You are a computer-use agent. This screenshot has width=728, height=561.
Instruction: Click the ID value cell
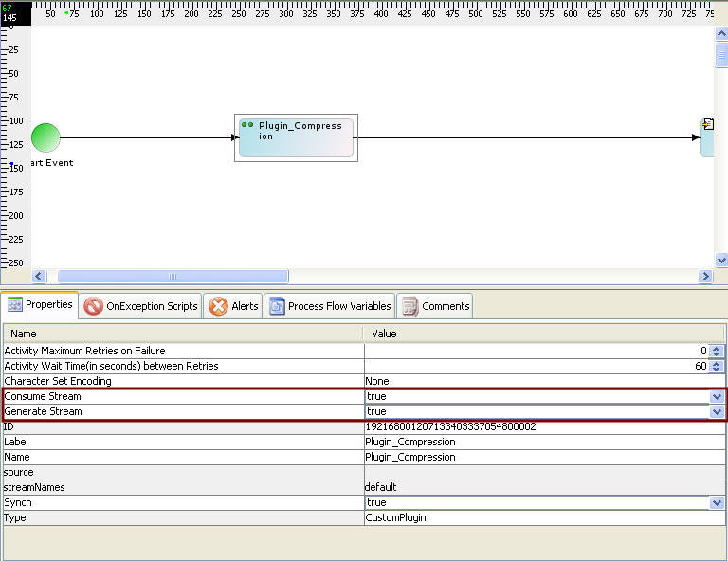[545, 426]
